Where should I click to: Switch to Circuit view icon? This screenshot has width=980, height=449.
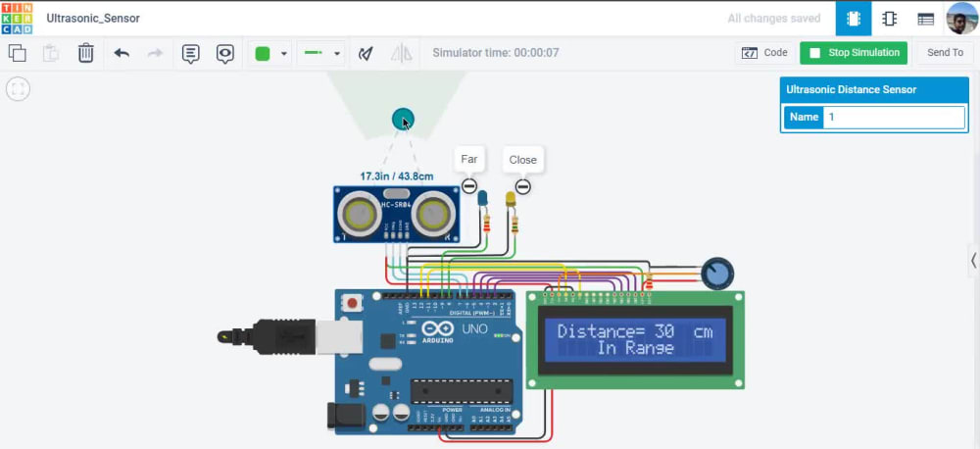point(854,19)
